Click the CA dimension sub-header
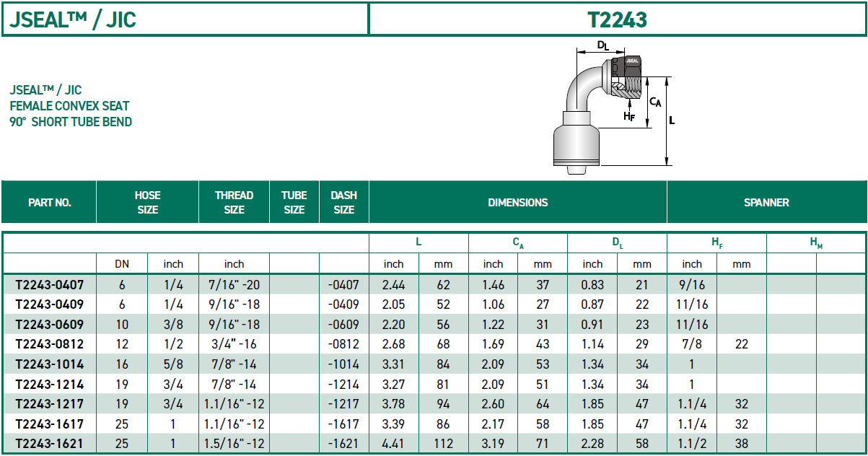868x456 pixels. click(517, 244)
